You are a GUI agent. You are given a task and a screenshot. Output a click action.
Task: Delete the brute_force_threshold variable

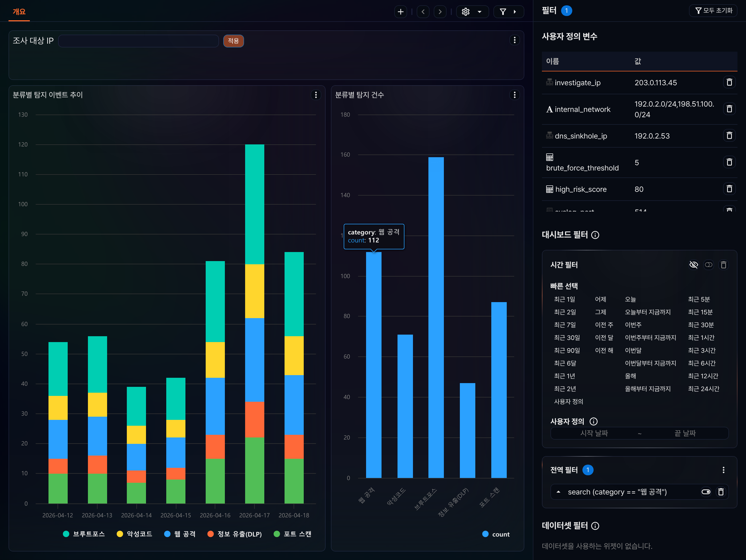729,162
